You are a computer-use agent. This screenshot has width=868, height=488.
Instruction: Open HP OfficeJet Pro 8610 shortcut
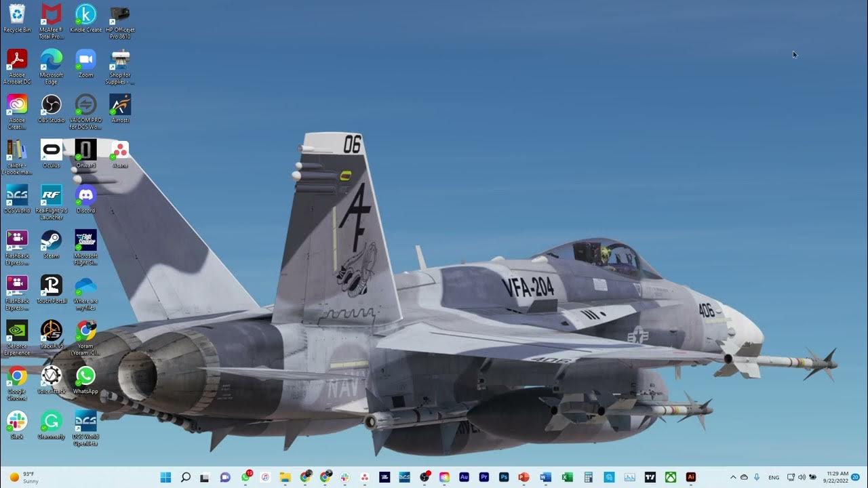click(119, 21)
